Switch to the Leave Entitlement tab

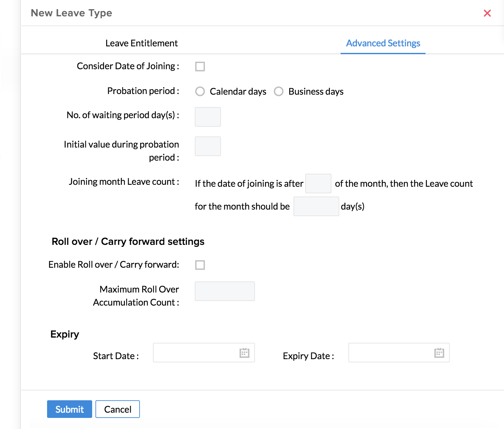tap(142, 43)
